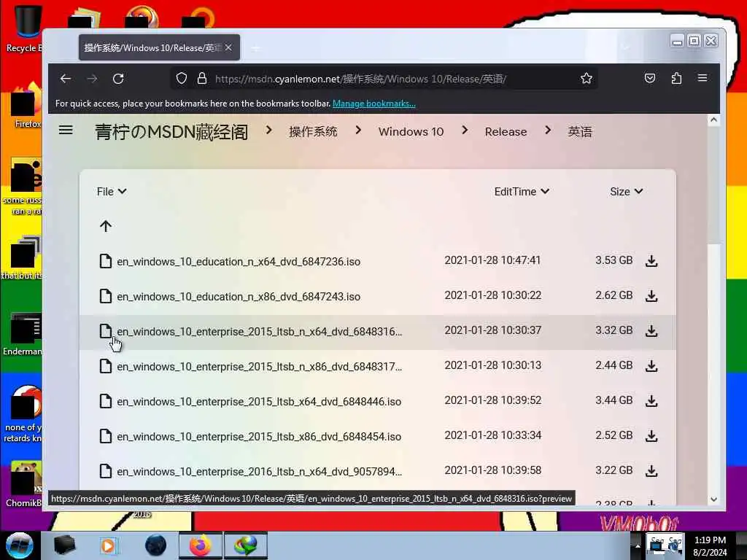Open the taskbar clock showing 1:19 PM
Screen dimensions: 747x560
pyautogui.click(x=710, y=545)
